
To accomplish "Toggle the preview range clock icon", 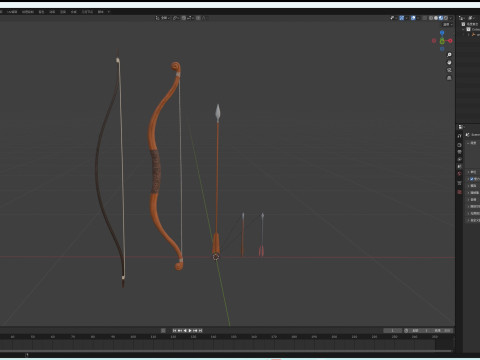I will tap(406, 330).
